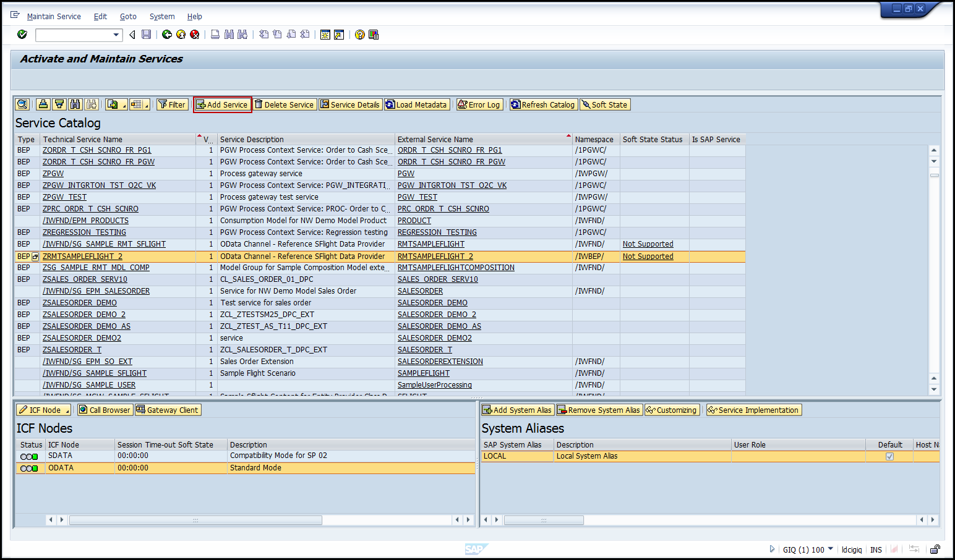Open the Maintain Service menu
Viewport: 955px width, 560px height.
[54, 17]
